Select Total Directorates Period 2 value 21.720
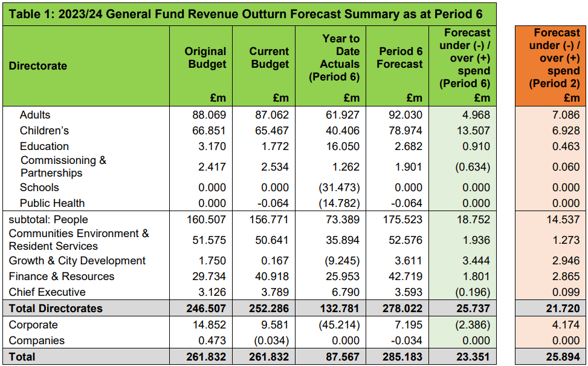Viewport: 588px width, 366px height. (563, 309)
